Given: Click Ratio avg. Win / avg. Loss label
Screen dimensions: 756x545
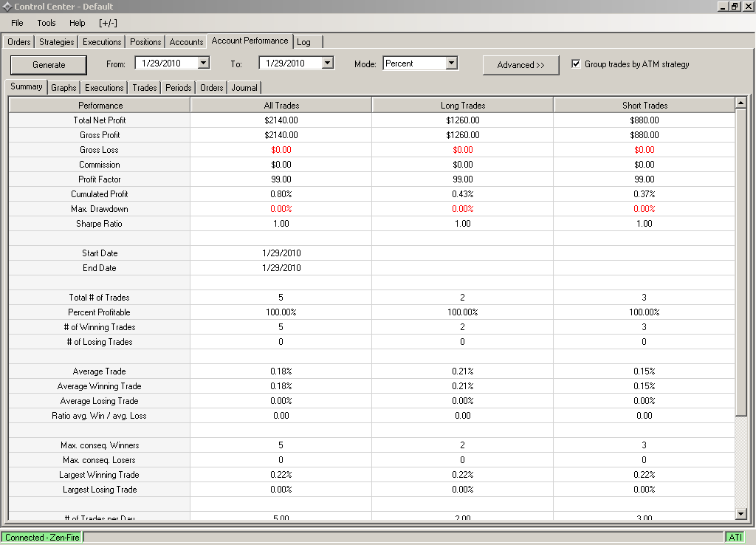Looking at the screenshot, I should [99, 416].
